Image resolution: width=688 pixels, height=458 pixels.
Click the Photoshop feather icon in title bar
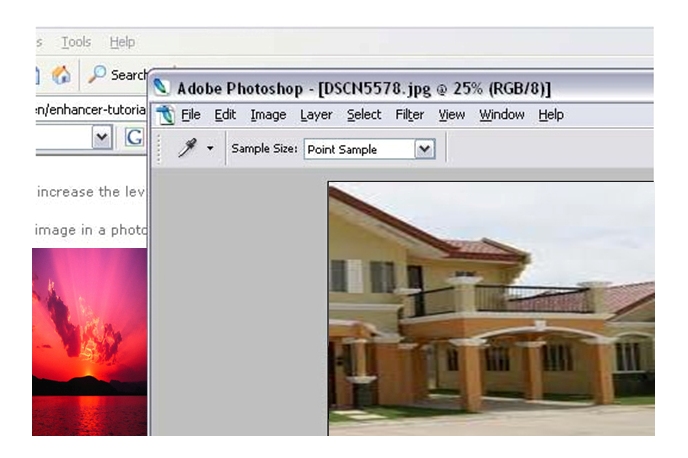161,87
